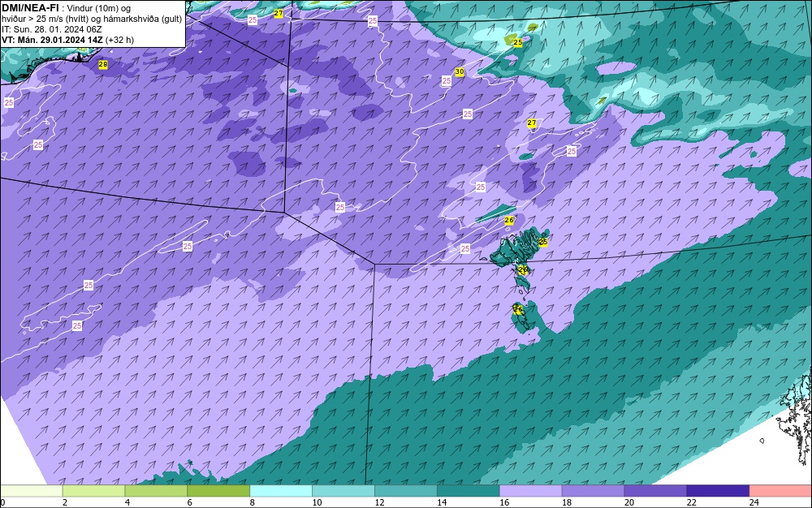Click the dark teal 14–16 legend swatch
This screenshot has width=812, height=508.
469,491
